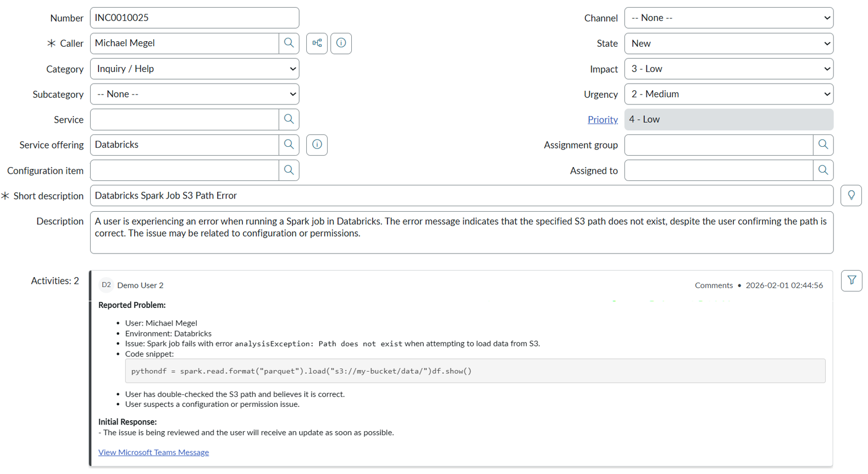Image resolution: width=868 pixels, height=474 pixels.
Task: Open the Urgency dropdown
Action: click(x=729, y=94)
